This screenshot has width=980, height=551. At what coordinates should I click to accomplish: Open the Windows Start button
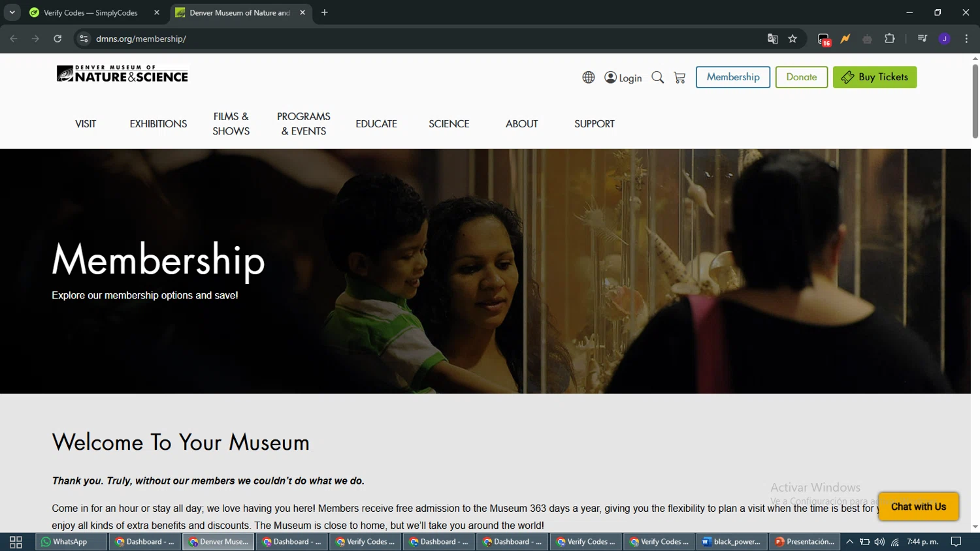16,542
